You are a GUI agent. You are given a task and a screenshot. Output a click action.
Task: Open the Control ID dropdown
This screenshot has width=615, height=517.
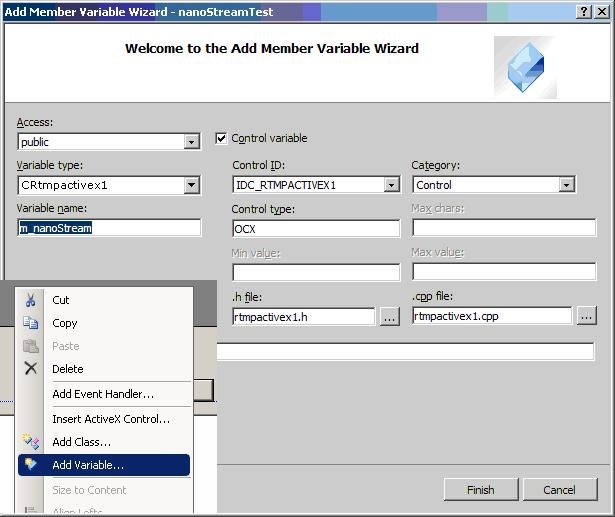pos(392,185)
